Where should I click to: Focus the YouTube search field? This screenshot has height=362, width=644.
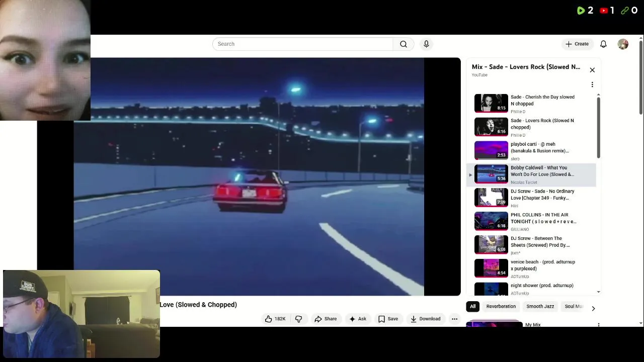(x=302, y=44)
